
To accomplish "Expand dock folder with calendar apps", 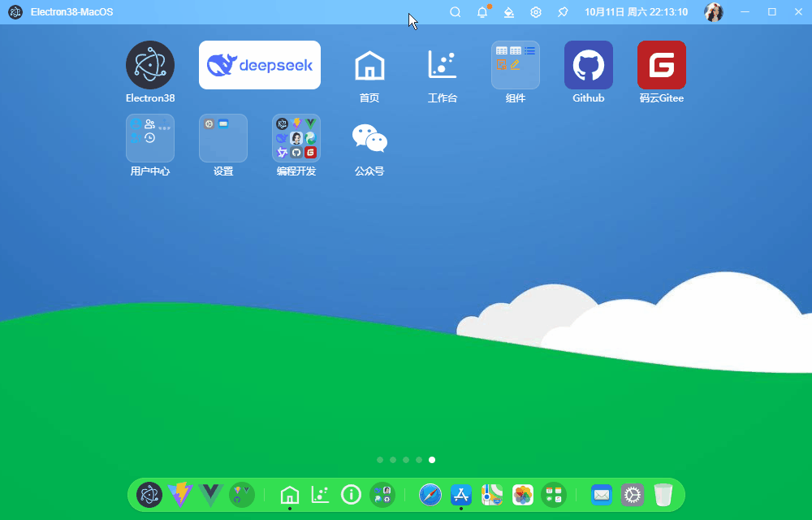I will (554, 495).
